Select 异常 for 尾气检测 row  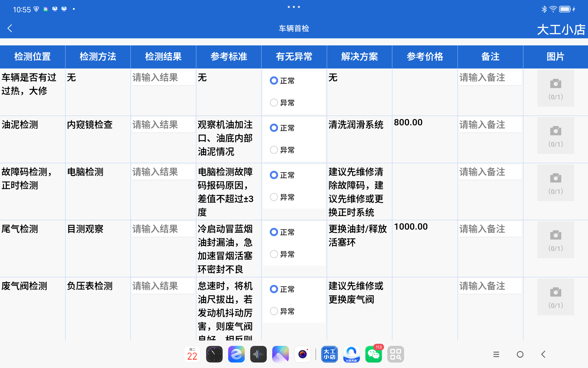pyautogui.click(x=274, y=254)
